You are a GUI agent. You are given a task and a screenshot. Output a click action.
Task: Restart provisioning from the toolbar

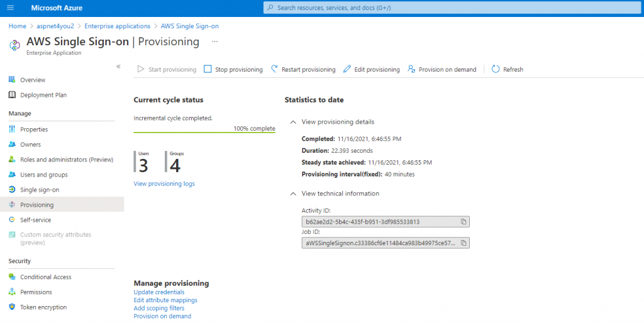(303, 69)
